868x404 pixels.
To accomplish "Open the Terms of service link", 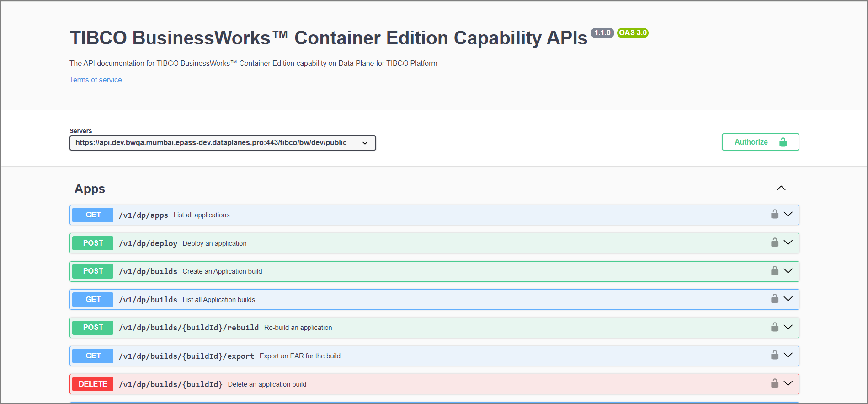I will point(96,80).
